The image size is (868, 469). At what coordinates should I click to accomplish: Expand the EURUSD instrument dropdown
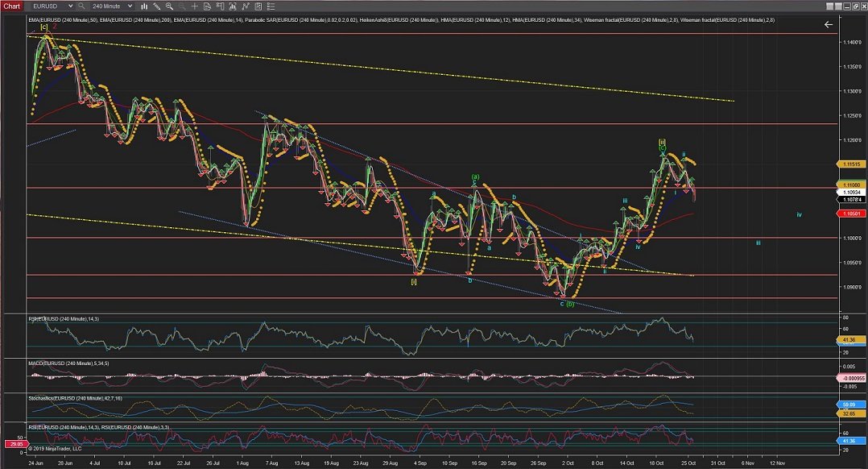(x=70, y=6)
